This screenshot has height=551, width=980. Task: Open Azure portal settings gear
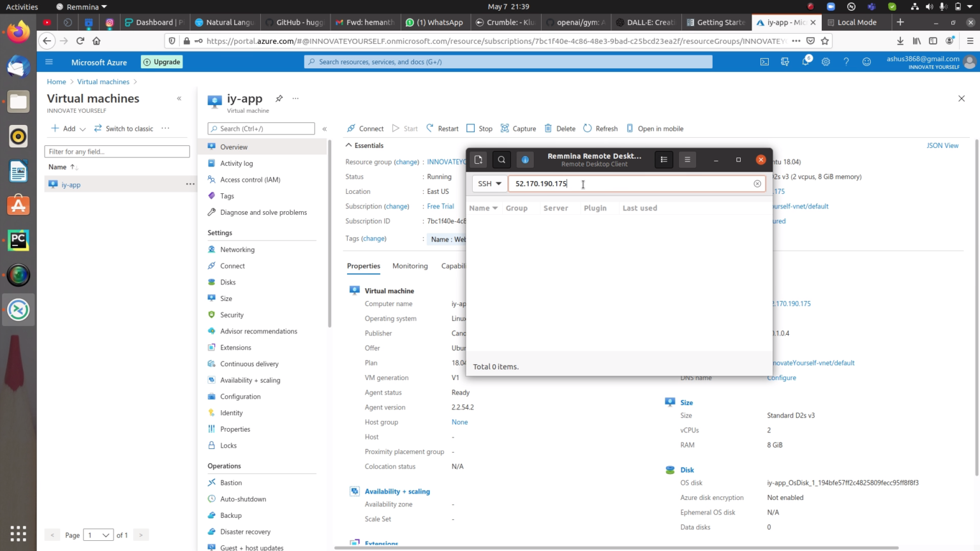826,62
